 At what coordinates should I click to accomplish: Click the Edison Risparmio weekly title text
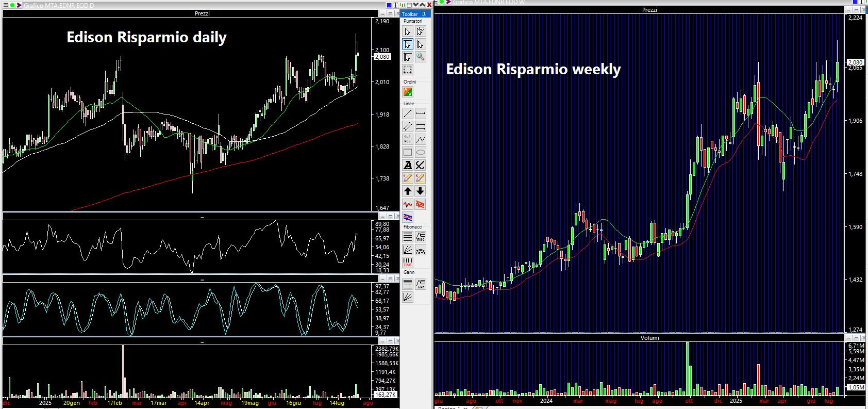click(x=533, y=69)
